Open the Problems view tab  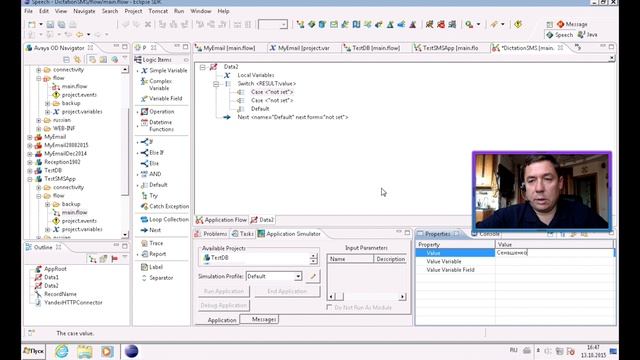point(211,234)
